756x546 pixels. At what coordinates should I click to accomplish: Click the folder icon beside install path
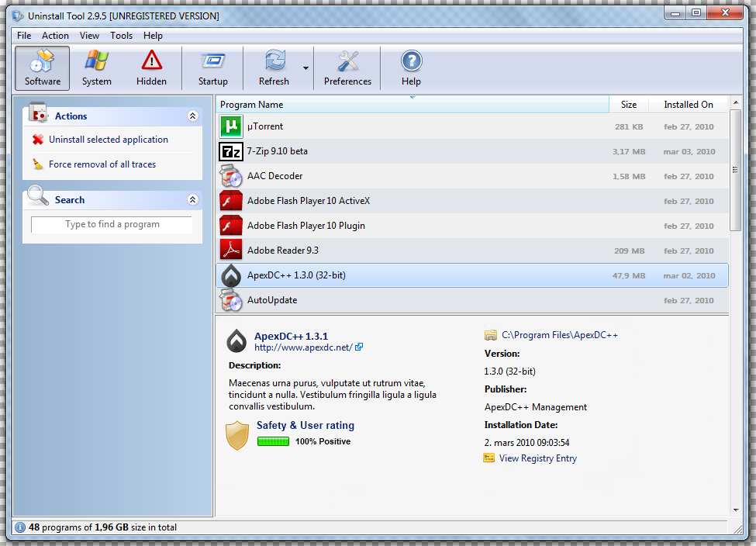tap(490, 335)
